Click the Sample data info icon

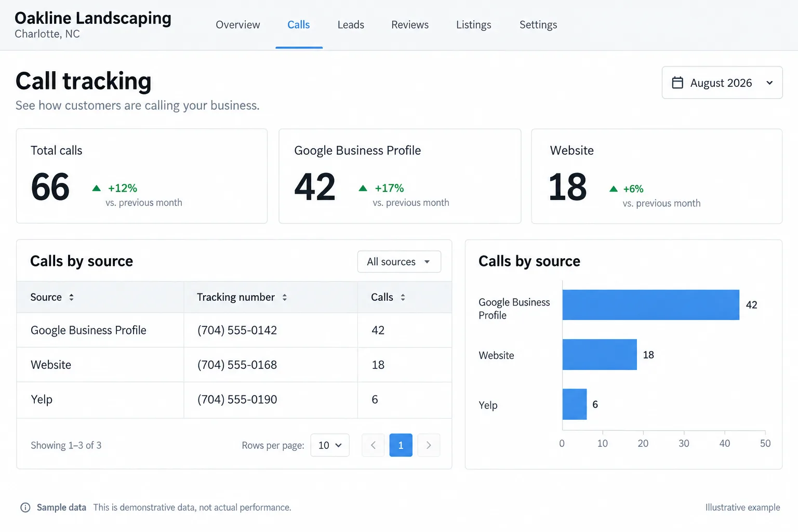pyautogui.click(x=25, y=508)
